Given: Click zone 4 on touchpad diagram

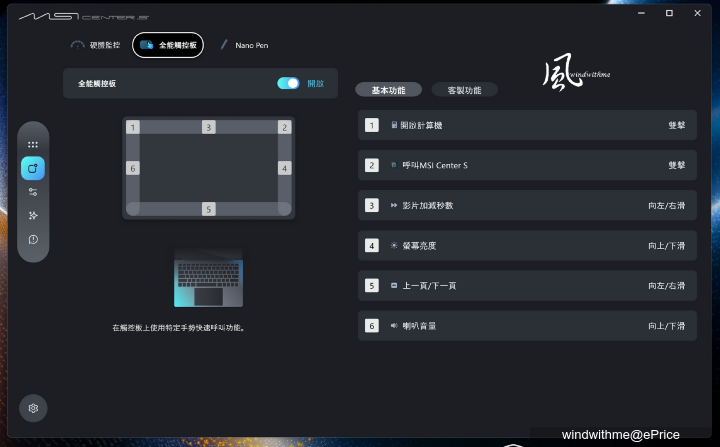Looking at the screenshot, I should (x=285, y=168).
